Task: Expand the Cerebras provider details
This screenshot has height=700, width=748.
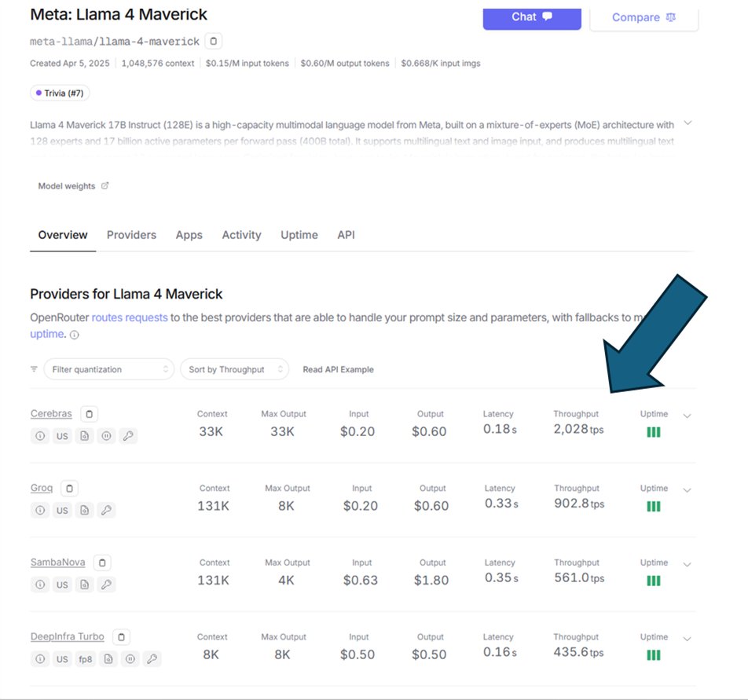Action: (687, 416)
